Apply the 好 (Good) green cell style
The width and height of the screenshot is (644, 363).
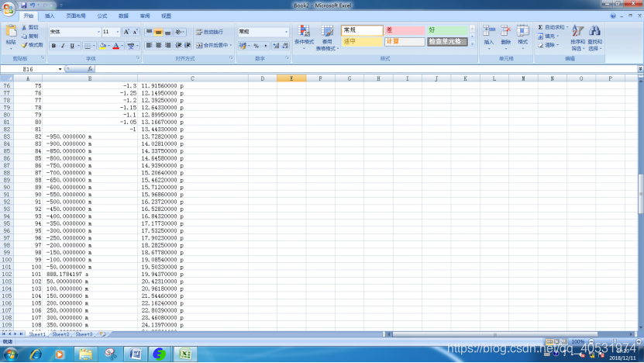[447, 30]
